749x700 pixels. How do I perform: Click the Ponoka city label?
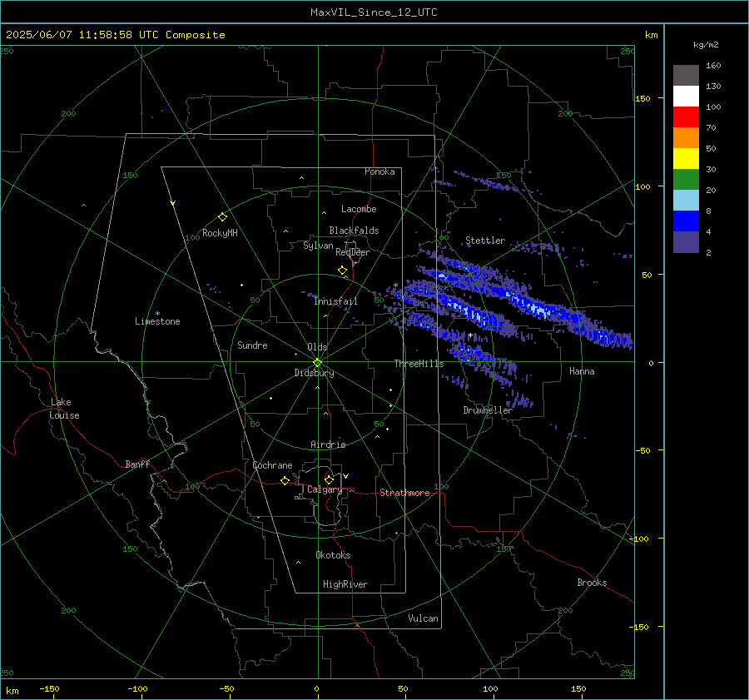(379, 171)
